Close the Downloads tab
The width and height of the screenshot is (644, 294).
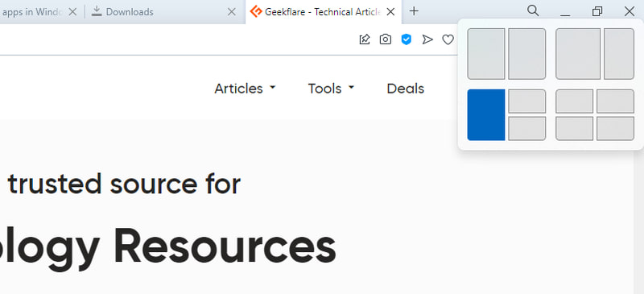[x=232, y=12]
